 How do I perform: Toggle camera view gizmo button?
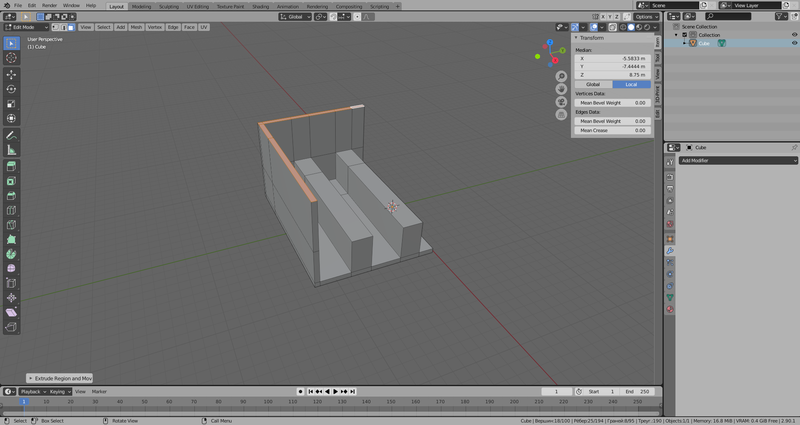tap(562, 103)
